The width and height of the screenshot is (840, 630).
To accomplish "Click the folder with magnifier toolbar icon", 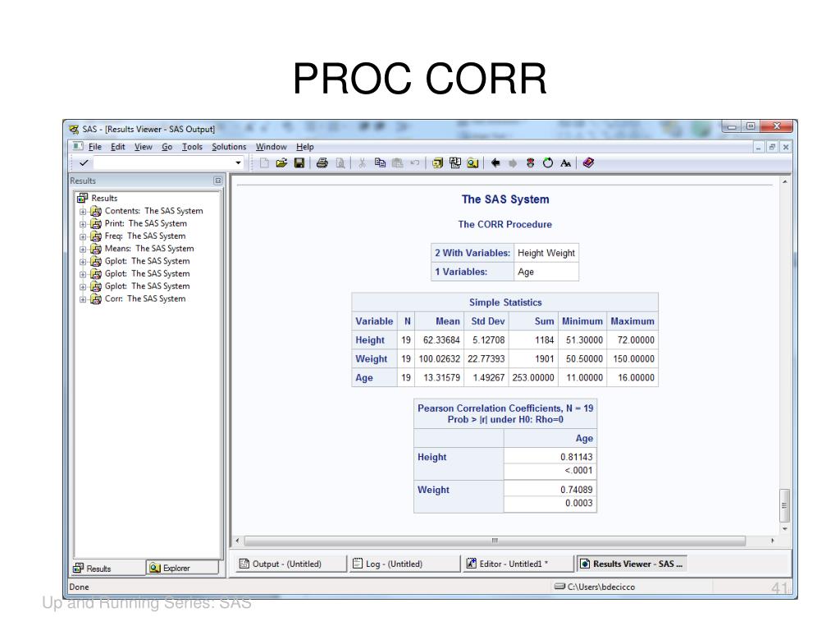I will click(x=472, y=163).
